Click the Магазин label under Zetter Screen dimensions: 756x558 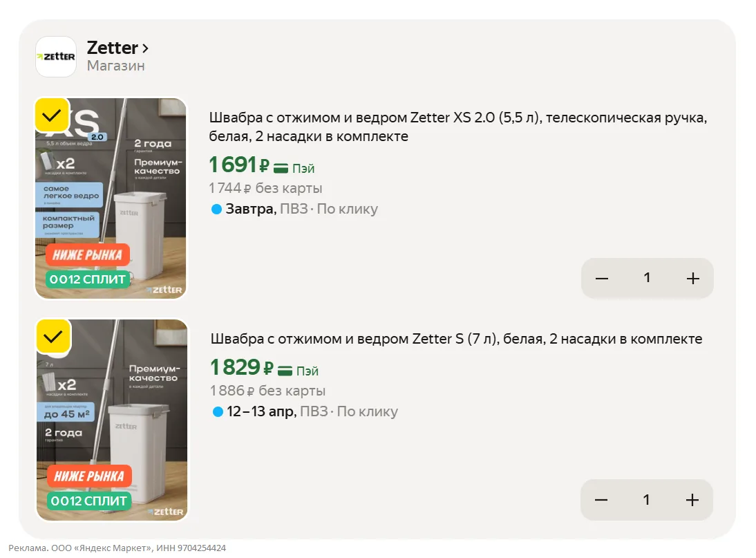pyautogui.click(x=115, y=66)
